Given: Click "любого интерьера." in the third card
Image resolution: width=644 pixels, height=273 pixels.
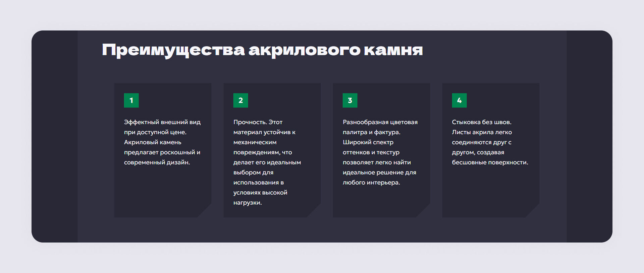Looking at the screenshot, I should tap(371, 183).
